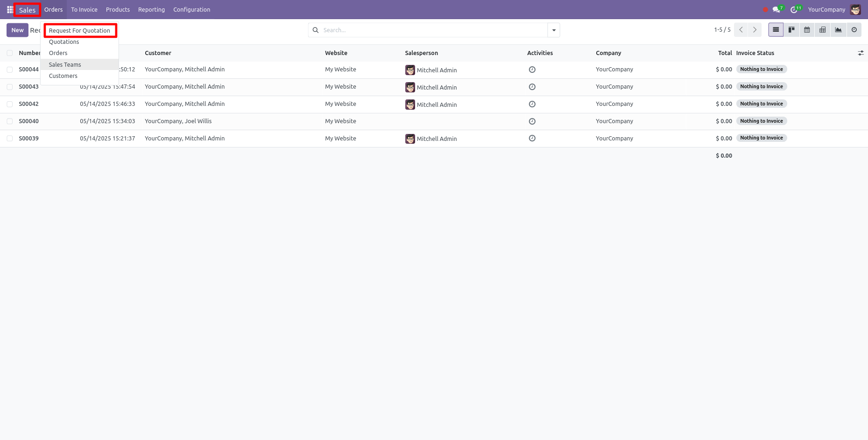Select the checkbox for order S00042
The height and width of the screenshot is (440, 868).
[9, 104]
